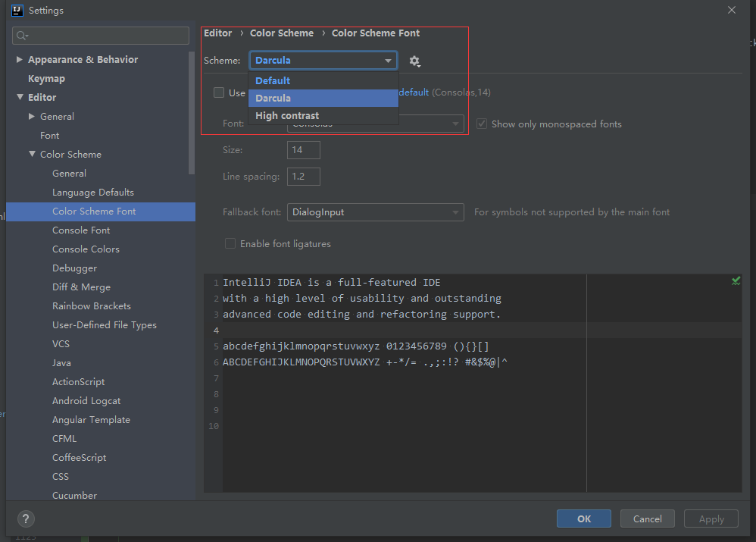This screenshot has height=542, width=756.
Task: Click the font Size input field
Action: tap(303, 150)
